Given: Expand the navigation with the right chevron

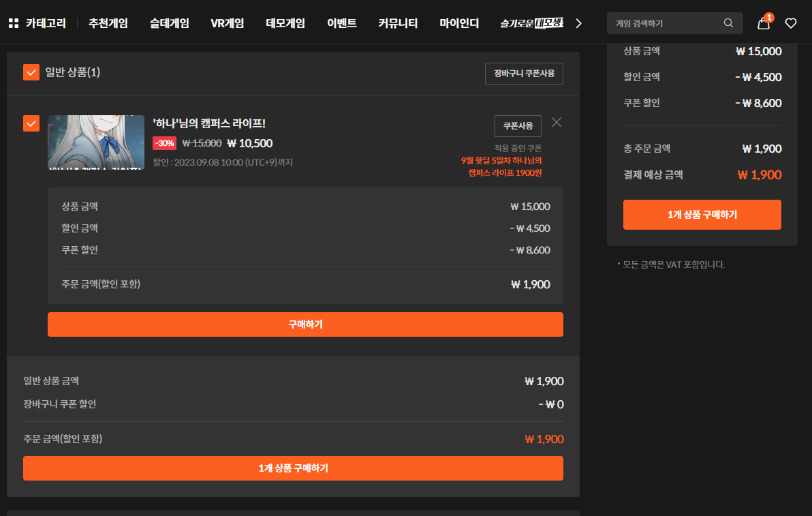Looking at the screenshot, I should coord(579,23).
